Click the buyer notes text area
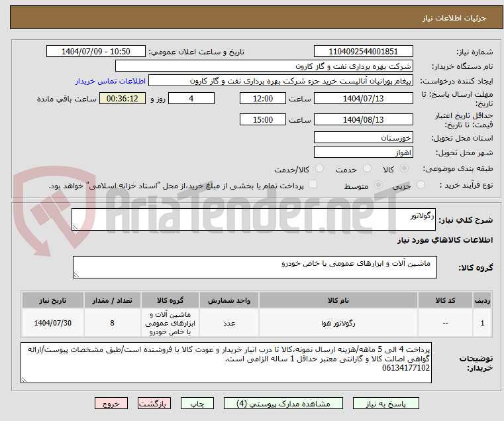The width and height of the screenshot is (504, 421). click(227, 363)
